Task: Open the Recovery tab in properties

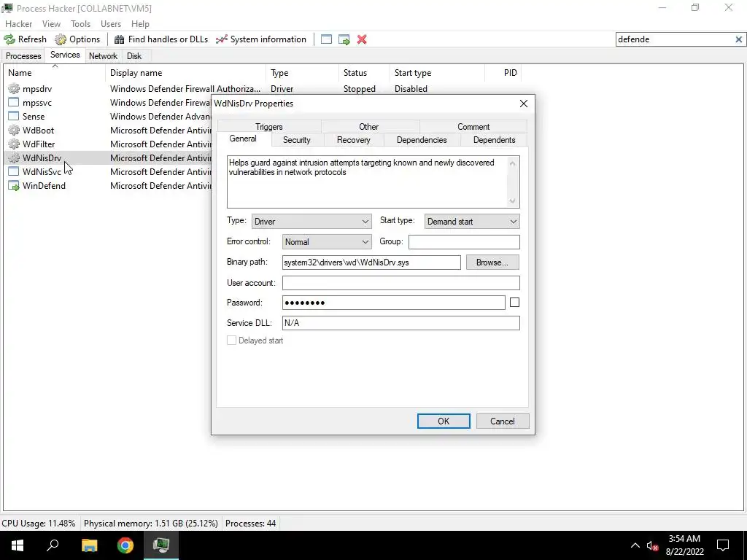Action: (x=354, y=140)
